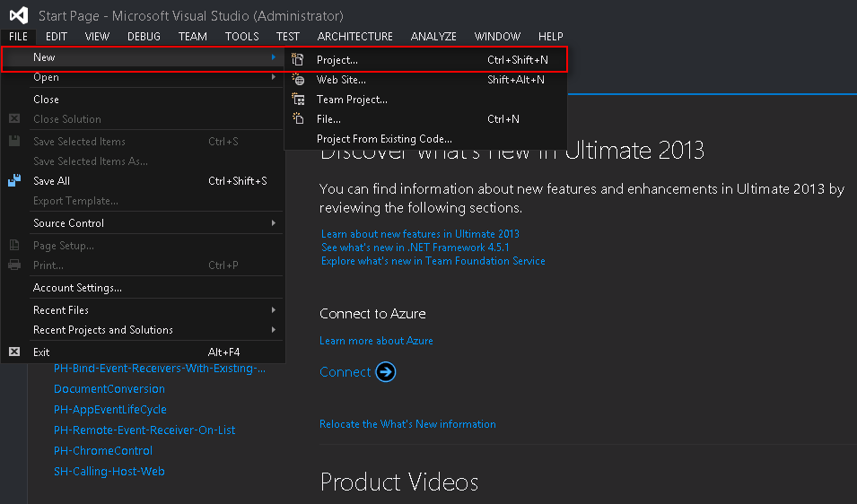Click the new File icon in submenu
Screen dimensions: 857x504
click(299, 119)
